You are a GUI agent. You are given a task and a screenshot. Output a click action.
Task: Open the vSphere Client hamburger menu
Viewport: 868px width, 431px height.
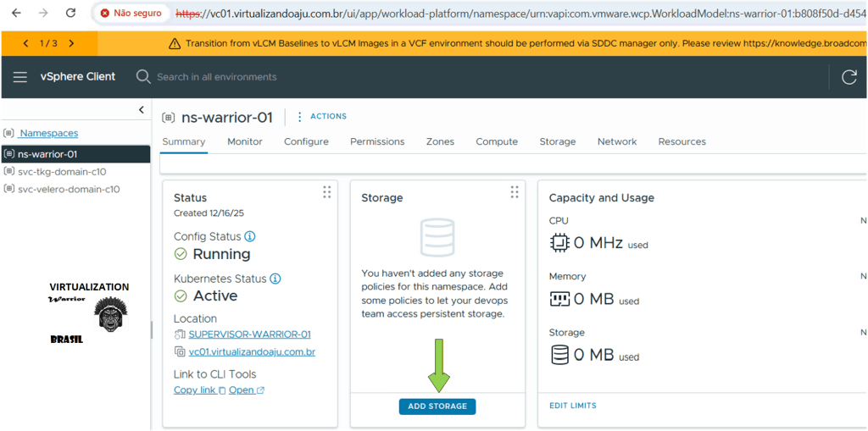[20, 77]
